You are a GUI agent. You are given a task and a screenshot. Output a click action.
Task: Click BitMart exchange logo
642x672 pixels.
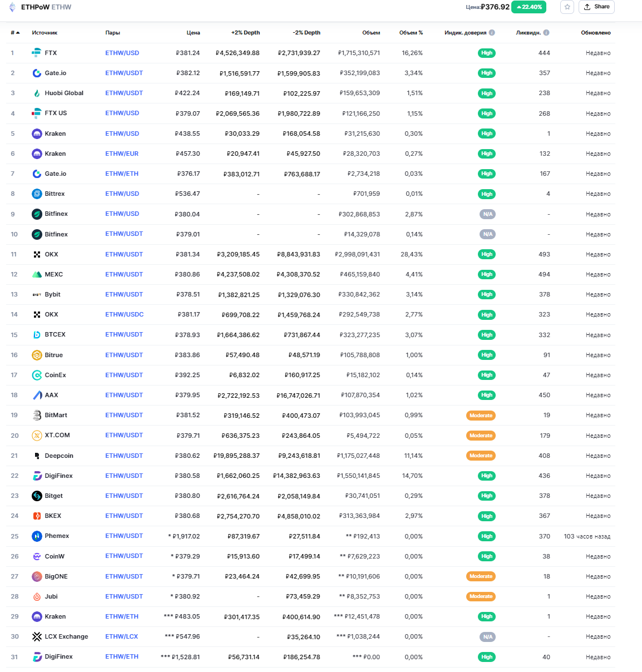click(x=37, y=415)
